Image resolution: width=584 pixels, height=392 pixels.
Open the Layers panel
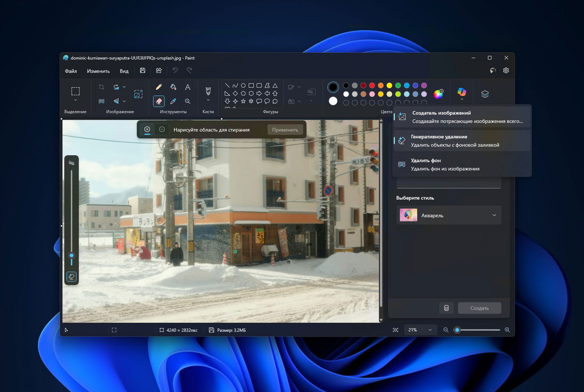pos(485,94)
